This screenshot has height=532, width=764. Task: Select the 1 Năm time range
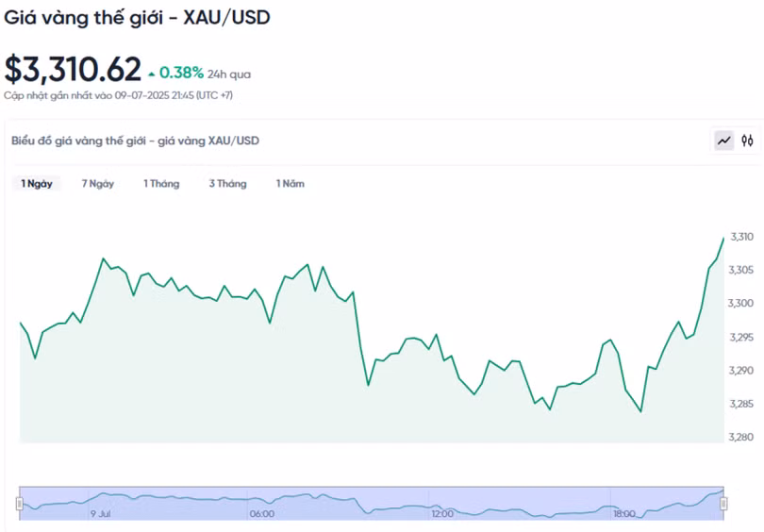click(290, 184)
